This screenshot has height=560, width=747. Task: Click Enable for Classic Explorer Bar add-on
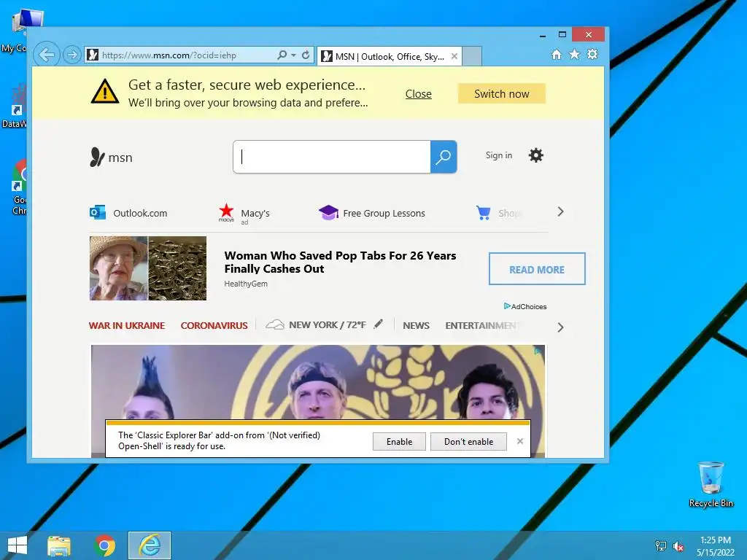pyautogui.click(x=399, y=441)
